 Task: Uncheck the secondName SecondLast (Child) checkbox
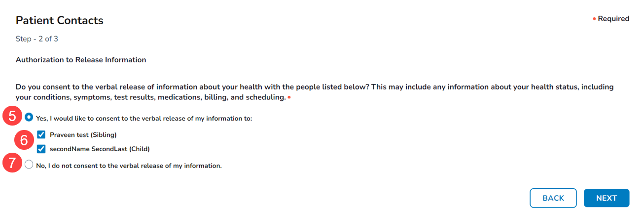pyautogui.click(x=41, y=148)
